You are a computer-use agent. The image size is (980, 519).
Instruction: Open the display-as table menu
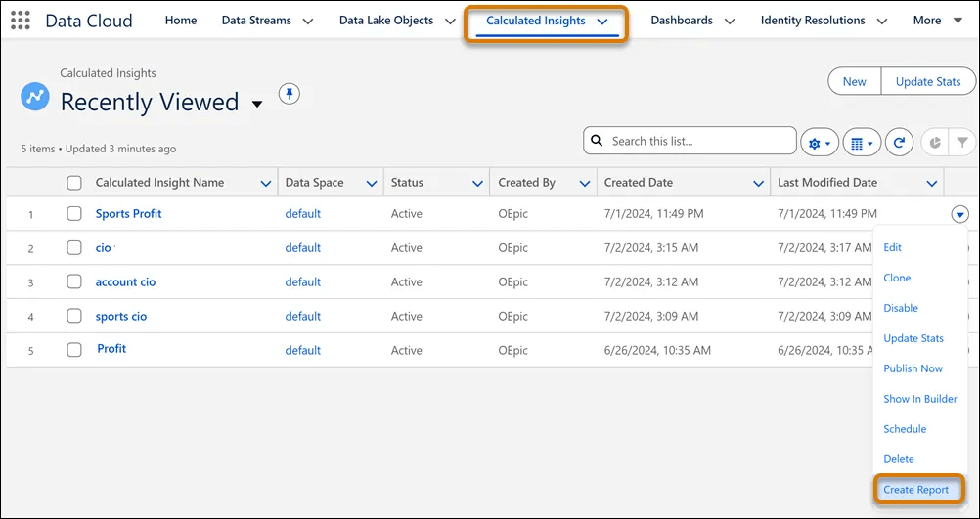(x=862, y=143)
